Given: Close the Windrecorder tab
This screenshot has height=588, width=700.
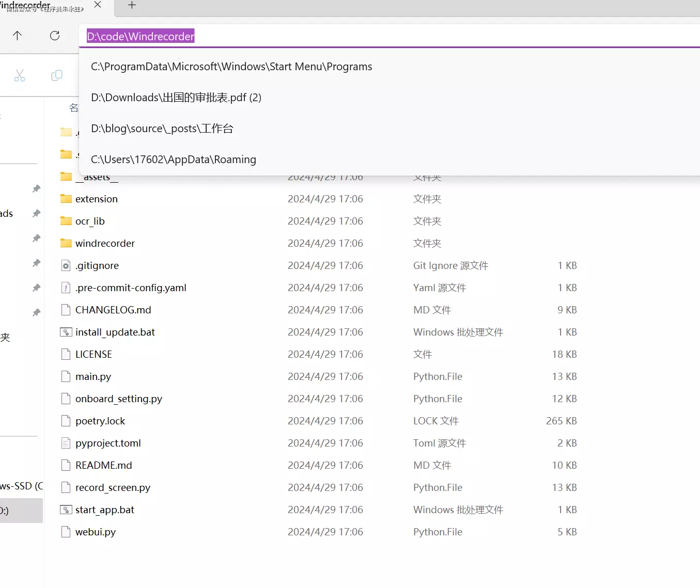Looking at the screenshot, I should point(98,5).
